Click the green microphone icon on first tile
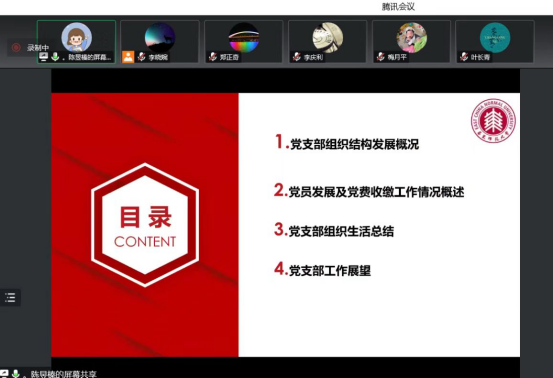The image size is (553, 378). click(55, 56)
